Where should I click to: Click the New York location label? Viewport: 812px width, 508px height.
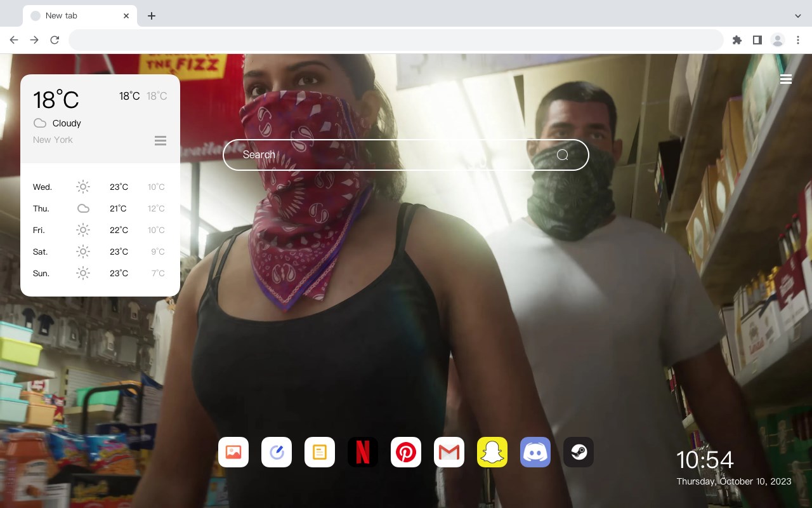coord(53,140)
